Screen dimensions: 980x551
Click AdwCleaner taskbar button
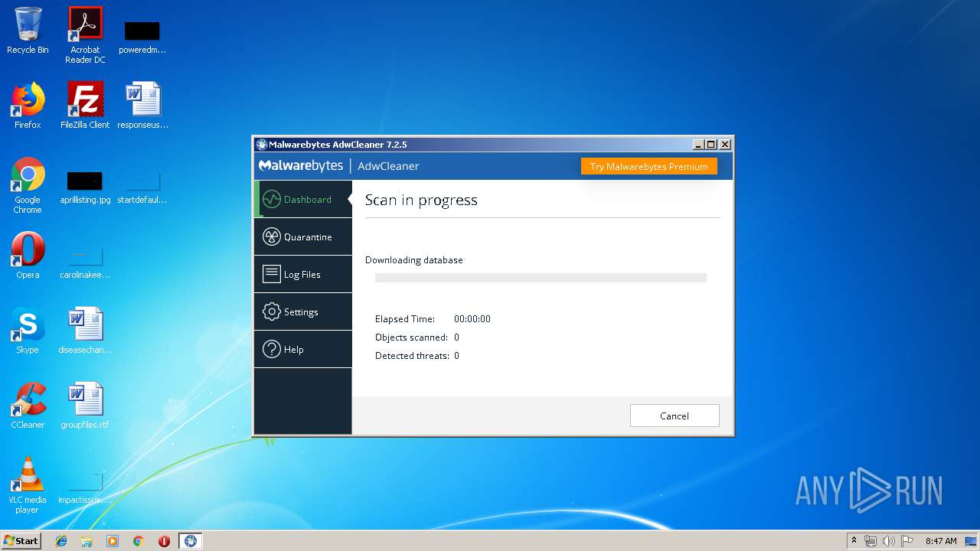191,541
